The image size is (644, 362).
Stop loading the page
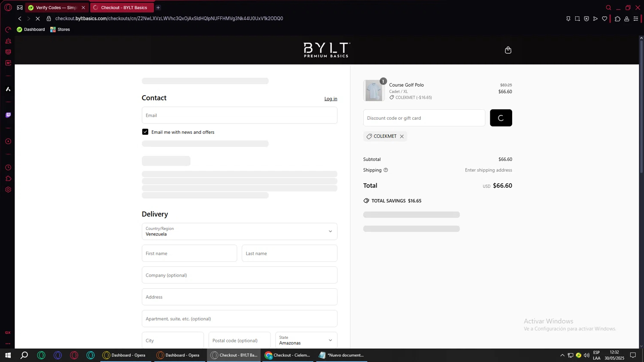point(38,18)
